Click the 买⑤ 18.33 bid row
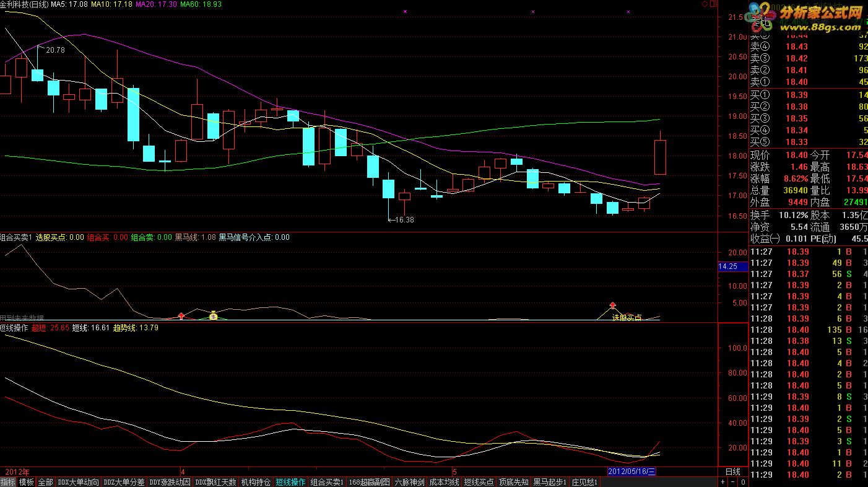This screenshot has width=868, height=487. point(809,142)
